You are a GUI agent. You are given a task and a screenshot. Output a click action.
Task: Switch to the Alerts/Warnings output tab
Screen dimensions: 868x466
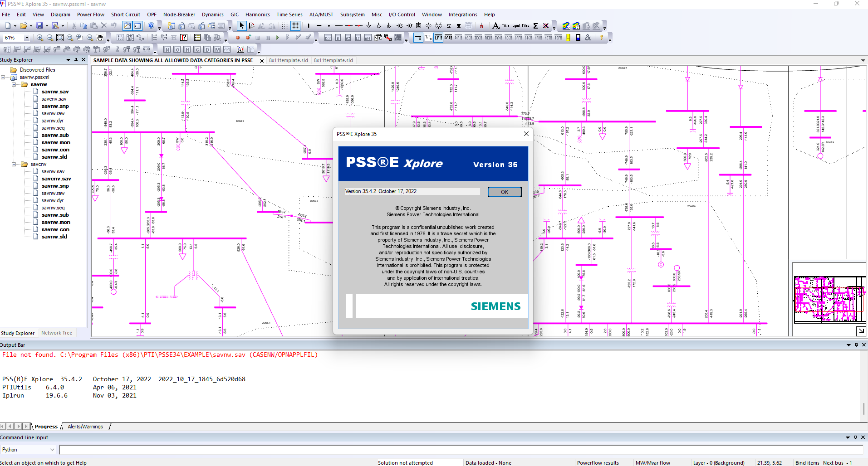85,427
